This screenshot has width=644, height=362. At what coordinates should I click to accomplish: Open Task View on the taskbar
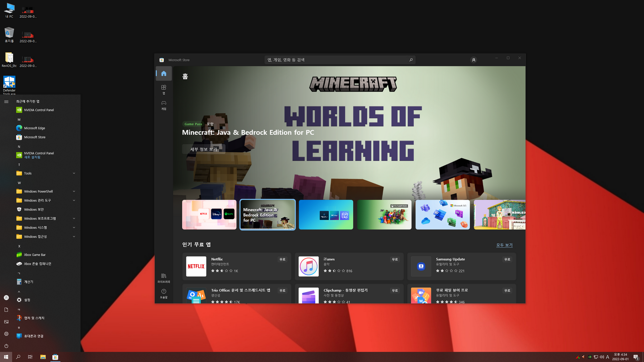tap(30, 357)
